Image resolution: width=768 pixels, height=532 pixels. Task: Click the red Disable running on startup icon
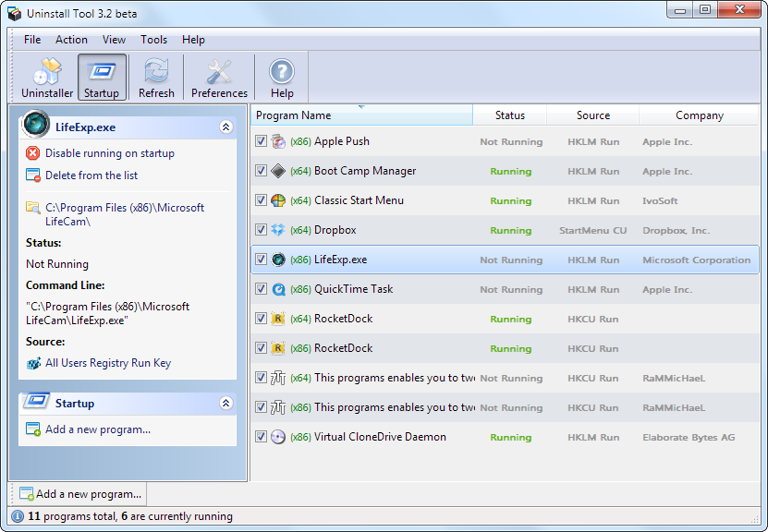point(33,153)
